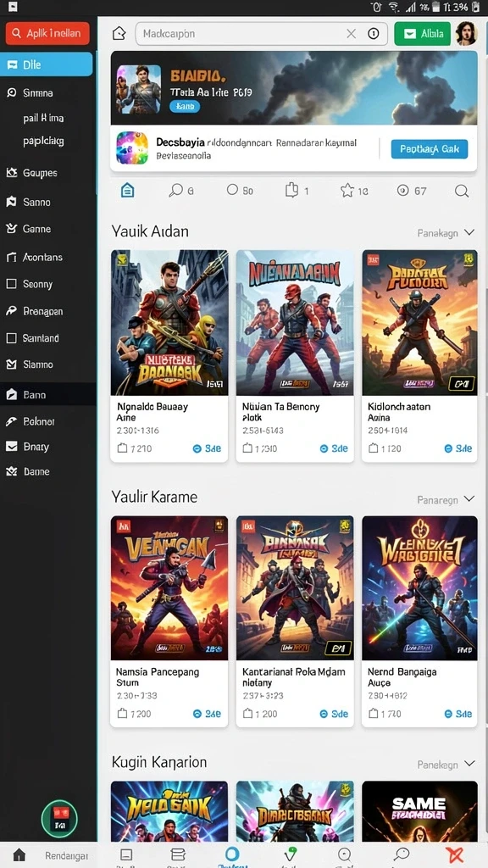
Task: Open the Kidlonchaaten Aoina game thumbnail
Action: [x=419, y=322]
